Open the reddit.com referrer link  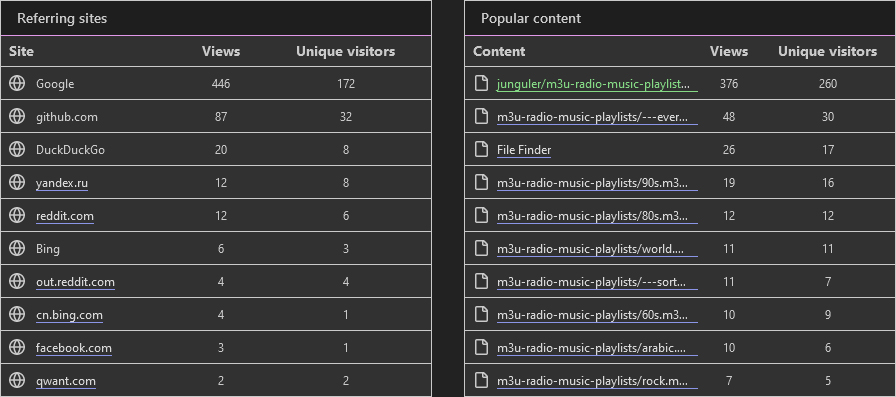(65, 216)
